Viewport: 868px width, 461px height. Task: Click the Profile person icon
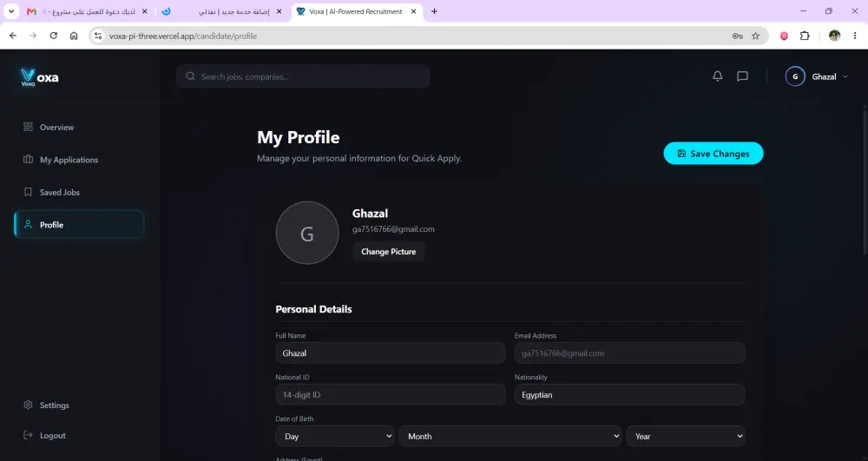pyautogui.click(x=29, y=225)
